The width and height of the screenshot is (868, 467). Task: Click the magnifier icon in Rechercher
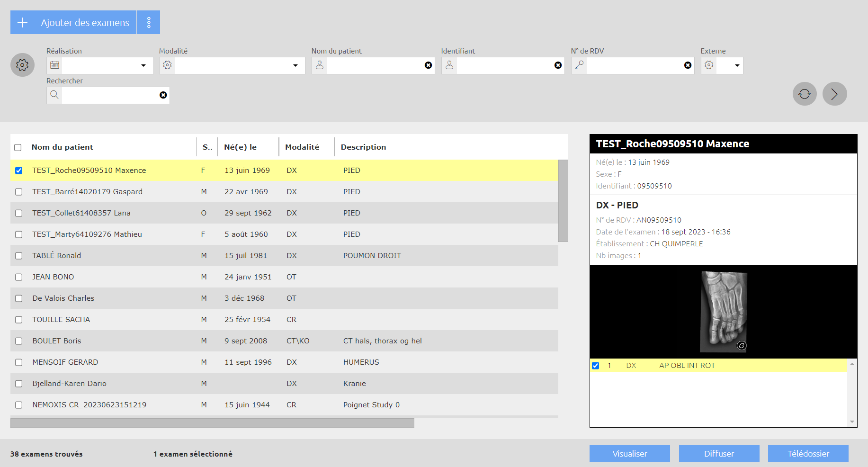click(x=54, y=95)
